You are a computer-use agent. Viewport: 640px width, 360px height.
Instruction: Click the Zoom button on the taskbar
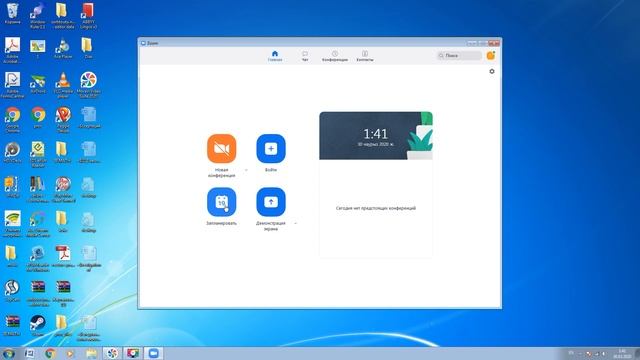(x=153, y=353)
